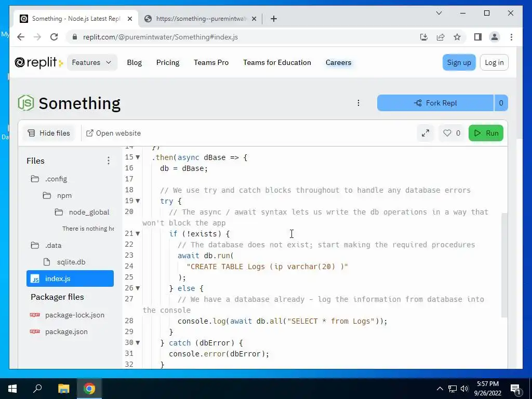Click the Replit logo in the header
Viewport: 532px width, 399px height.
(38, 62)
